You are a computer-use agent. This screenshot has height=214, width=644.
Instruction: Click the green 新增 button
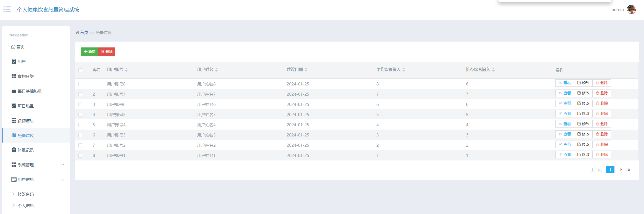[90, 52]
